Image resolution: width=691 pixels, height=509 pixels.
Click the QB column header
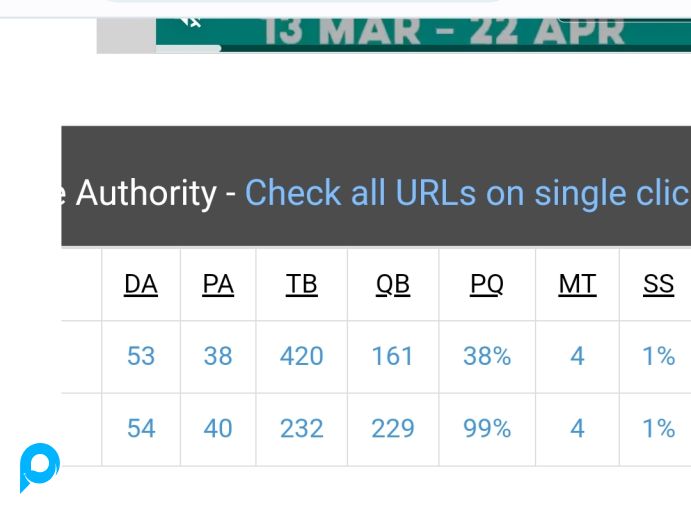[x=393, y=284]
